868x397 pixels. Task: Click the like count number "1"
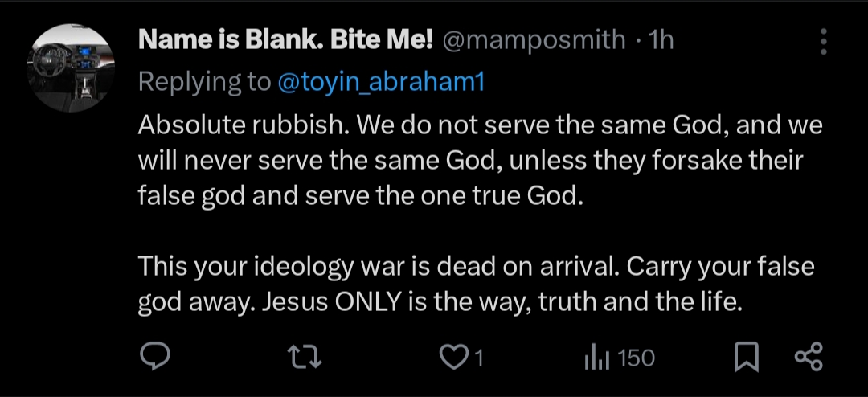coord(479,358)
